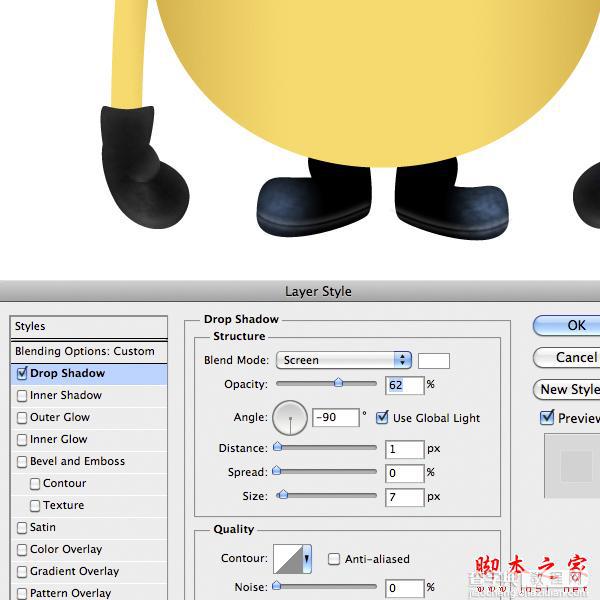Click the Distance slider handle

(277, 447)
